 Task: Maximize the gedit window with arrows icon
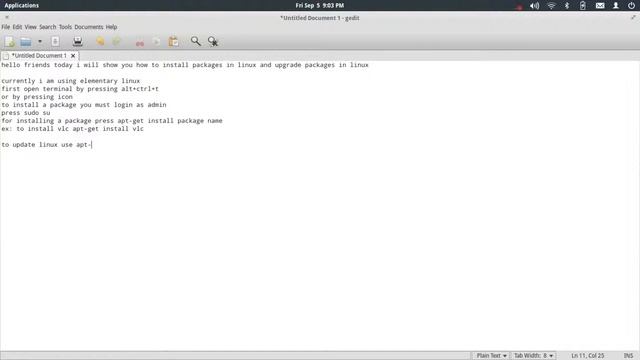coord(633,18)
